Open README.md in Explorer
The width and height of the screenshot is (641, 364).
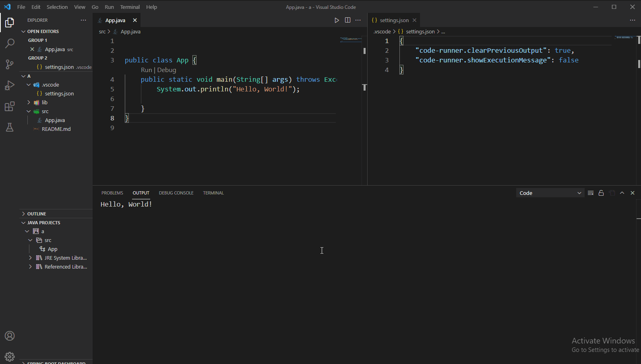click(x=56, y=129)
